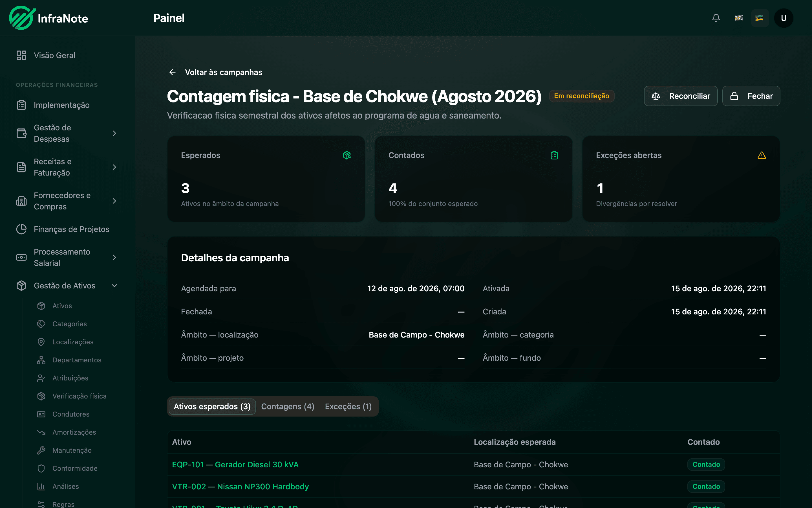Click the Implementação clipboard icon
Viewport: 812px width, 508px height.
pos(21,105)
